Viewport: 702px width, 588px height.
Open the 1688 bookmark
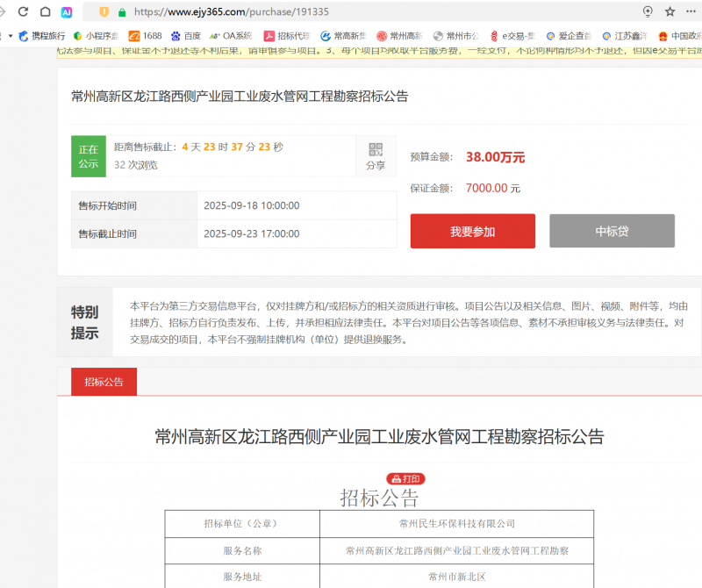tap(145, 36)
